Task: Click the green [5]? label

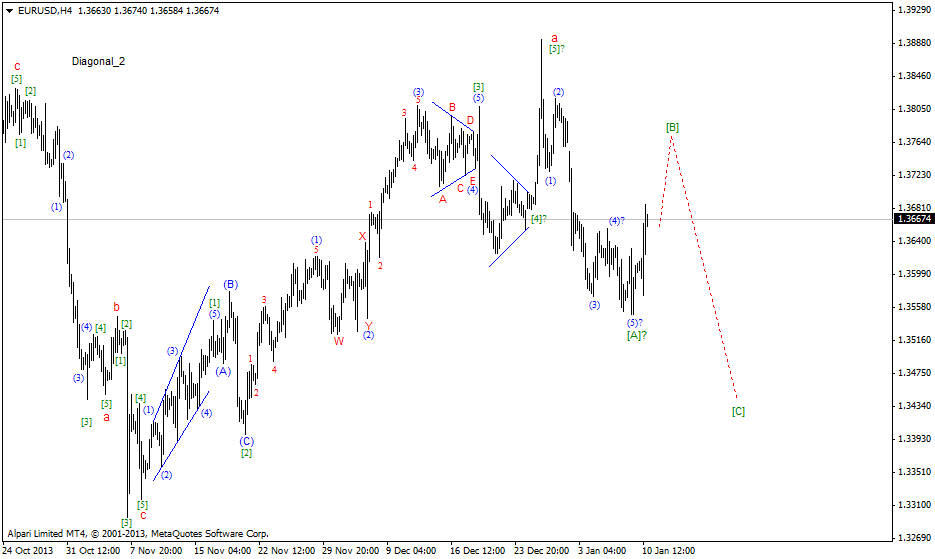Action: [556, 50]
